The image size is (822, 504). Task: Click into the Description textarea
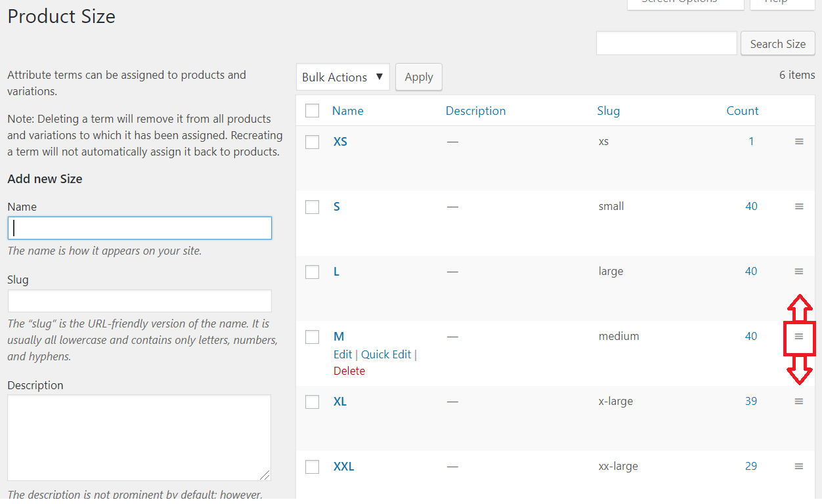click(139, 438)
